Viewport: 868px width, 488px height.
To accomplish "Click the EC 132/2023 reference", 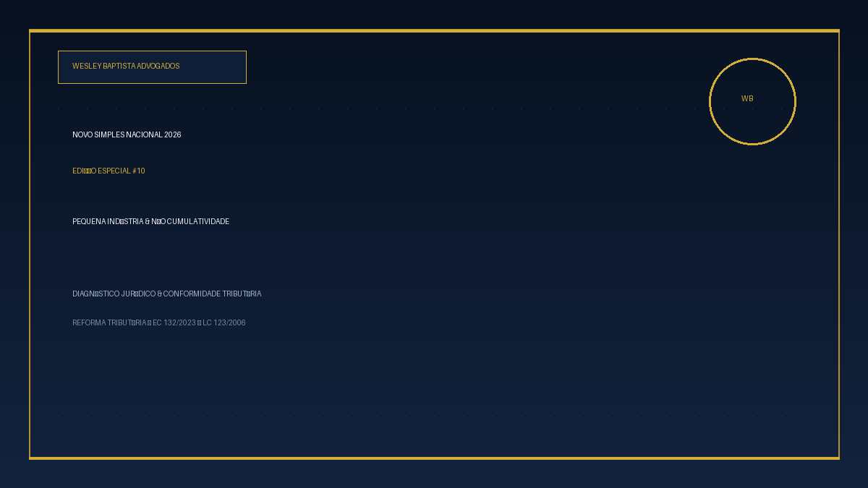I will 174,323.
